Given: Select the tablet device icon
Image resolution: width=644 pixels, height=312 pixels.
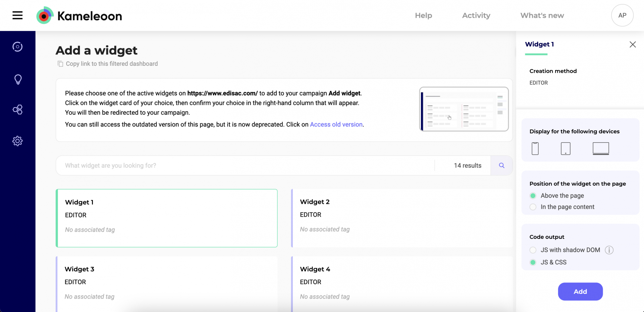Looking at the screenshot, I should [566, 148].
